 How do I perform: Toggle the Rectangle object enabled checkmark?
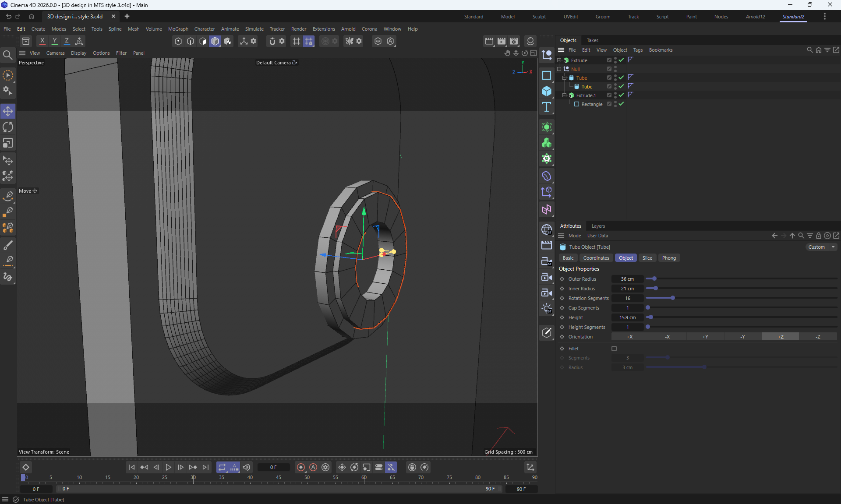tap(621, 104)
